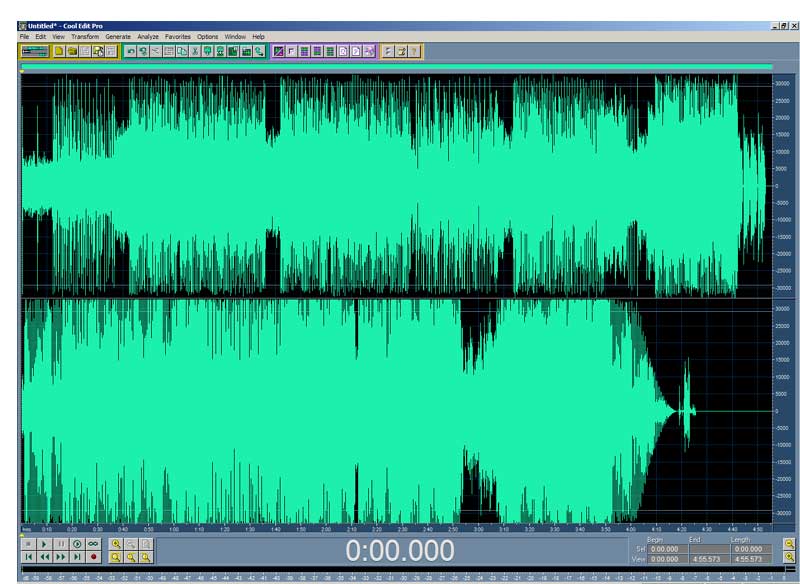The image size is (800, 584).
Task: Click the upper channel waveform
Action: tap(396, 186)
